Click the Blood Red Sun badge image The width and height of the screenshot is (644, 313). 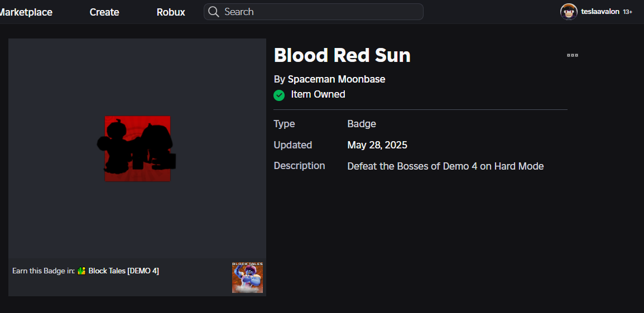pyautogui.click(x=137, y=148)
